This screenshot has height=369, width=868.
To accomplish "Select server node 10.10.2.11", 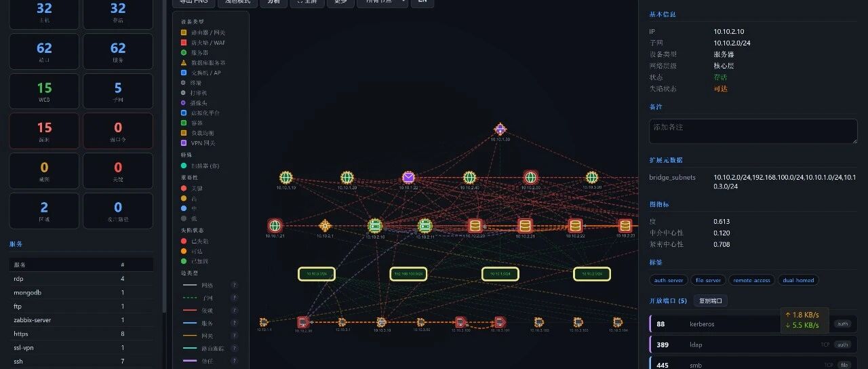I will click(425, 225).
